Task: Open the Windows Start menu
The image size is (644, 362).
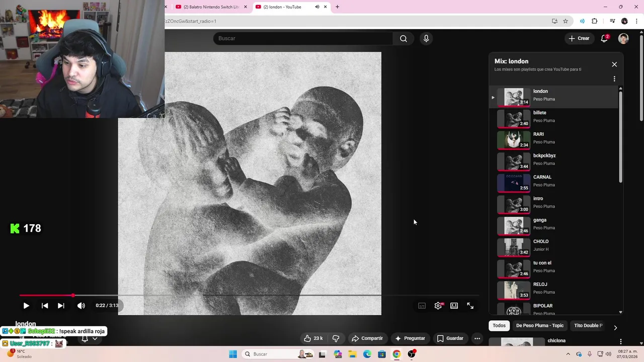Action: (232, 354)
